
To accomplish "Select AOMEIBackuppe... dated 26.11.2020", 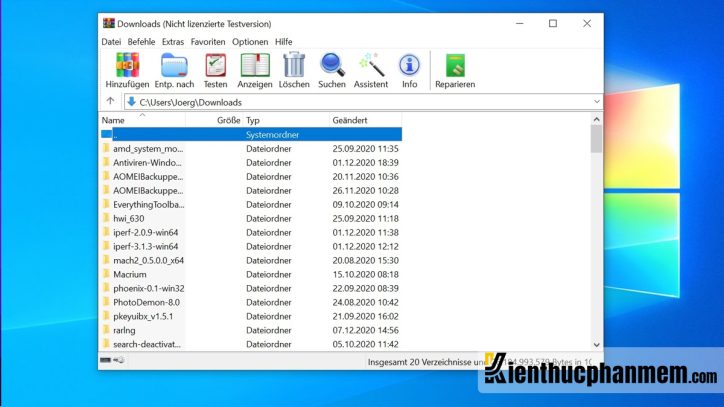I will [148, 190].
